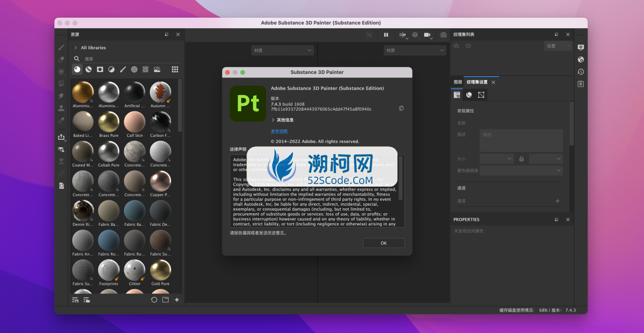
Task: Select the Clone stamp tool
Action: click(61, 108)
